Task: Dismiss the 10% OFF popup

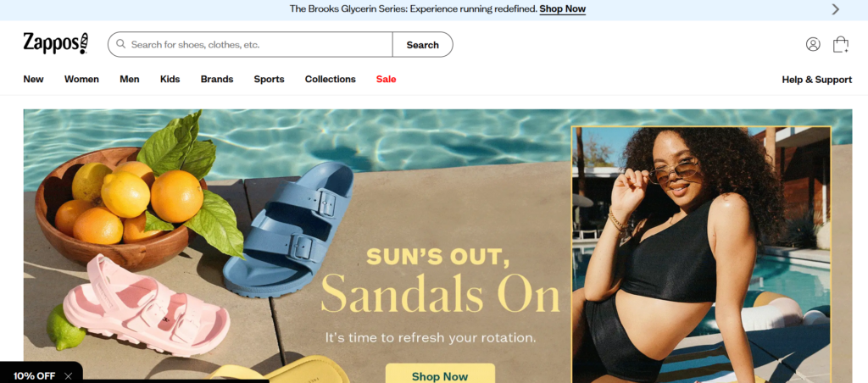Action: [68, 376]
